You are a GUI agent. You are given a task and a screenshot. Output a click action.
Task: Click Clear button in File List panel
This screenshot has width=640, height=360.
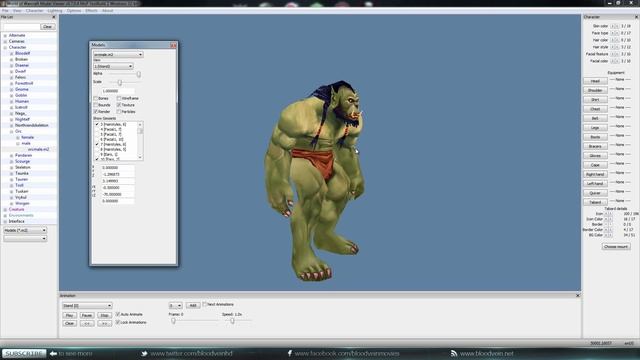click(x=47, y=27)
